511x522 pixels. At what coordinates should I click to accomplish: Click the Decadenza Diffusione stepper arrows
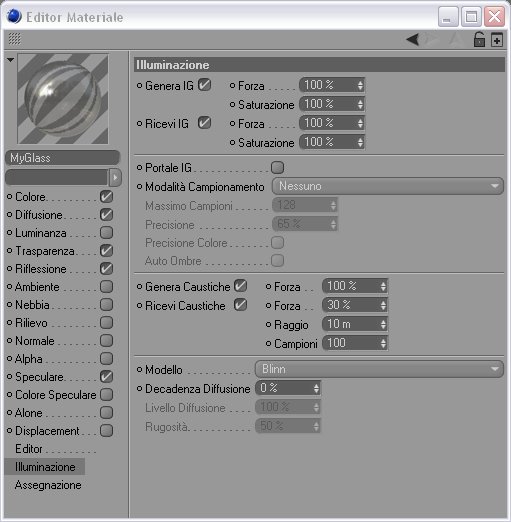point(316,388)
